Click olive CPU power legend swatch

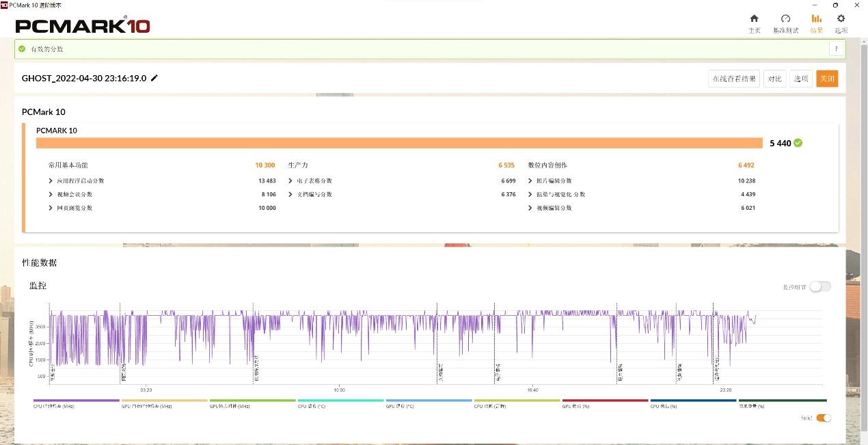point(517,401)
